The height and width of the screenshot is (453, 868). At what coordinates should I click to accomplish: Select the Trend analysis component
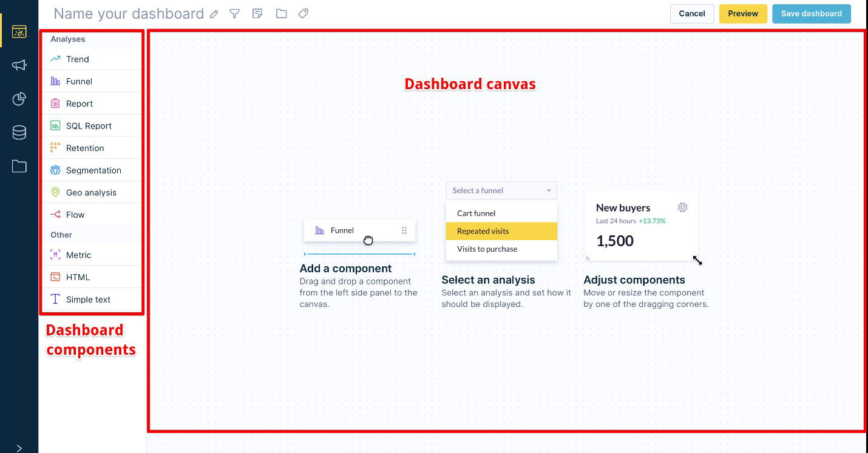coord(76,59)
